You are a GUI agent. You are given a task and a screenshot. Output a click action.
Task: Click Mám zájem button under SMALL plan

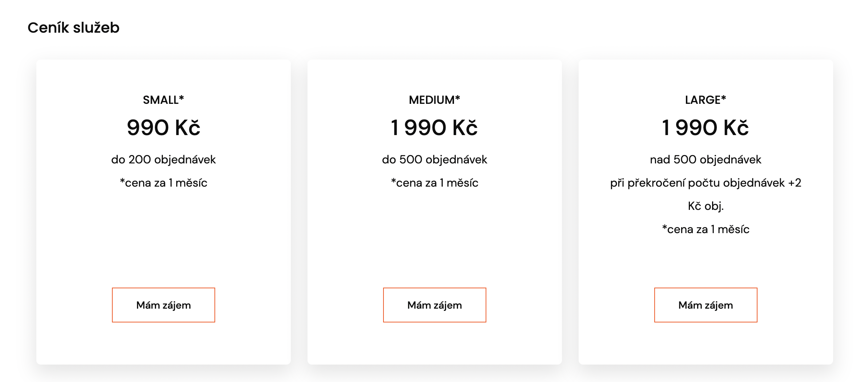164,305
